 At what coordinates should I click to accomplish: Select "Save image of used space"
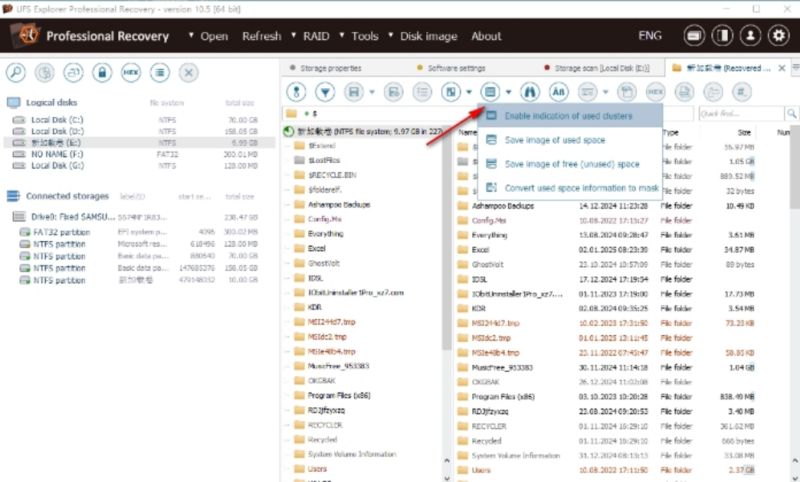(570, 140)
